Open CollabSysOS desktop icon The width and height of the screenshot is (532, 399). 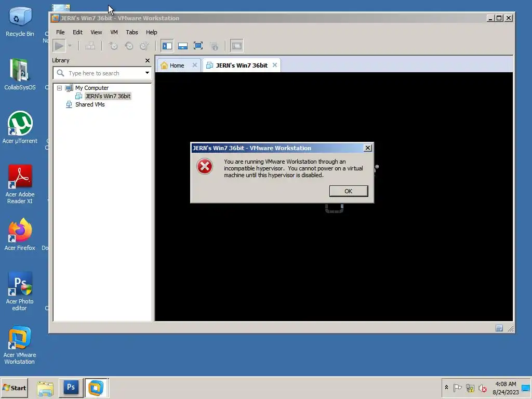coord(20,74)
